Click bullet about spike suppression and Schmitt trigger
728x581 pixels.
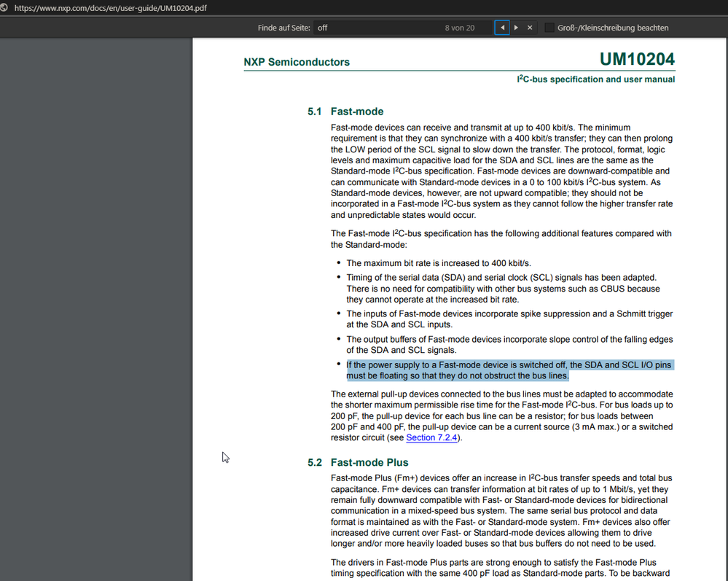[x=509, y=319]
